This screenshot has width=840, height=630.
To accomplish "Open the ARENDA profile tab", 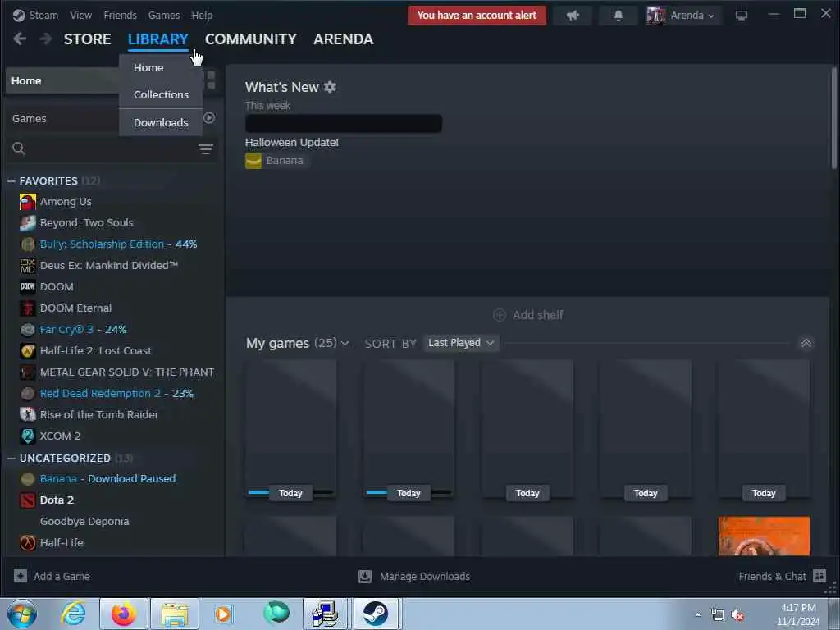I will [x=344, y=39].
